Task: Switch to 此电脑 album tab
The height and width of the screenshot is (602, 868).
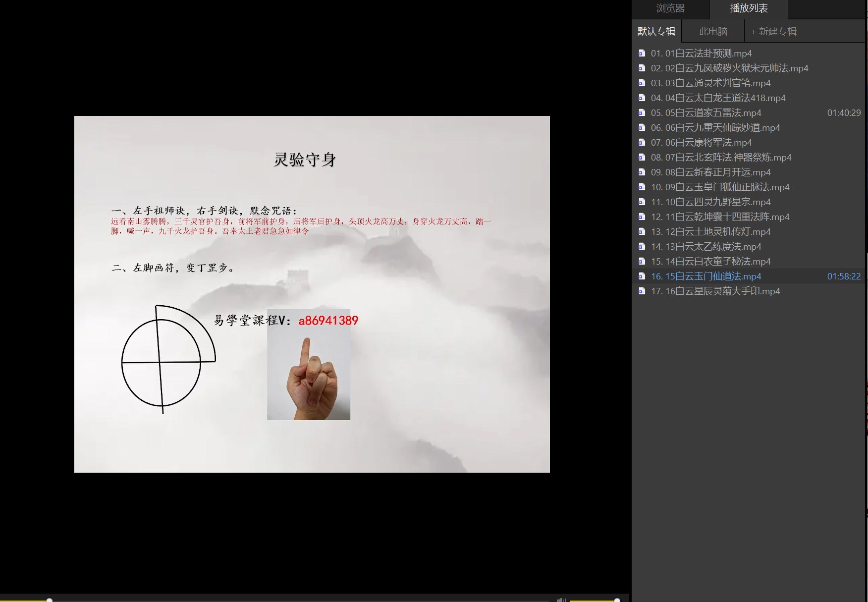Action: click(x=712, y=31)
